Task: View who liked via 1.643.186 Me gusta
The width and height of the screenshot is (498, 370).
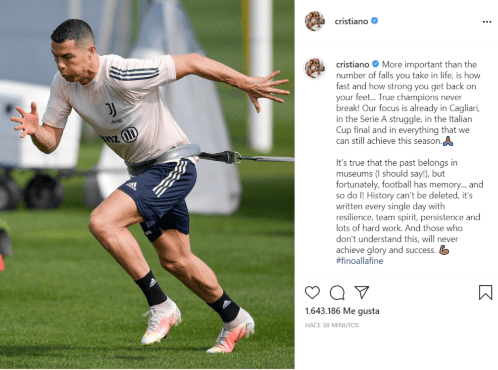Action: click(342, 311)
